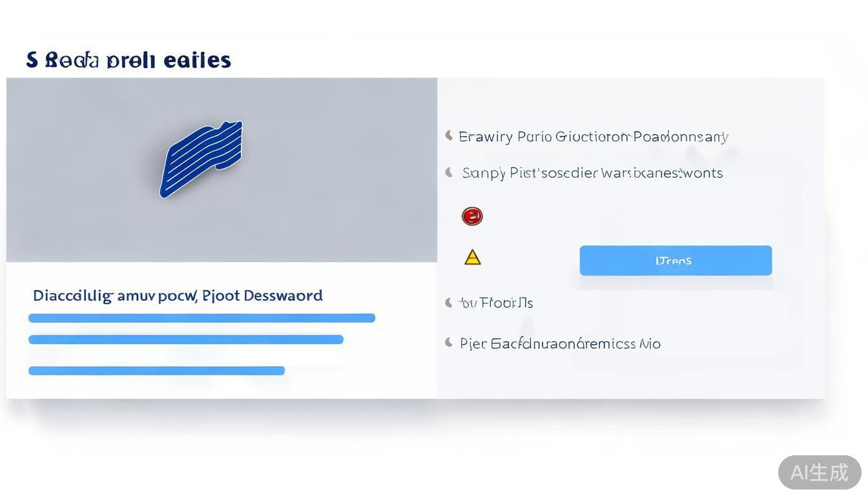The image size is (868, 496).
Task: Click the shortest blue progress bar
Action: tap(156, 371)
